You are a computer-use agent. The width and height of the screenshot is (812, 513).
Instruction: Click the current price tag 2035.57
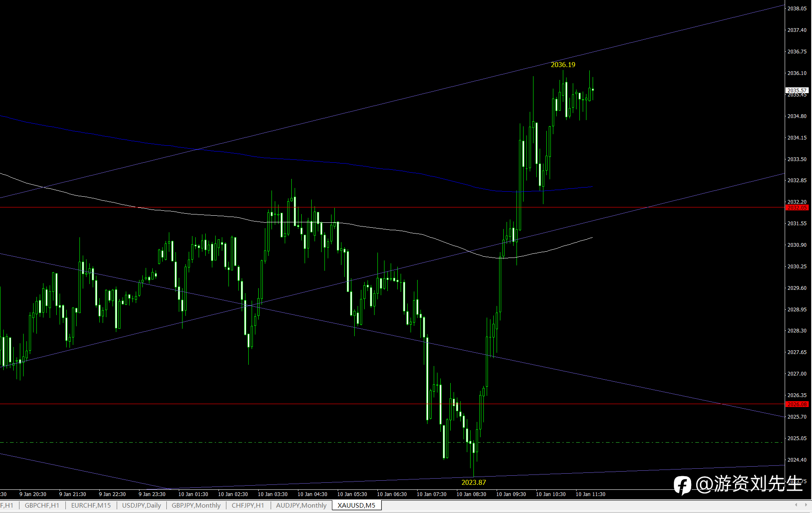(797, 90)
